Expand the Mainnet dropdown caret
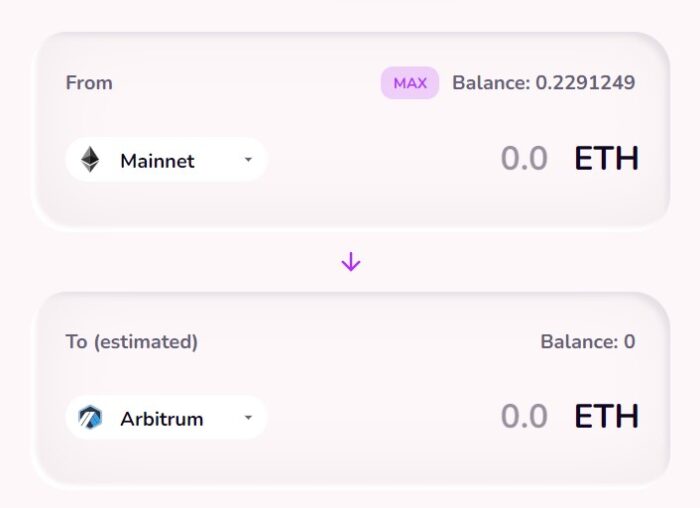Viewport: 700px width, 508px height. [x=248, y=159]
